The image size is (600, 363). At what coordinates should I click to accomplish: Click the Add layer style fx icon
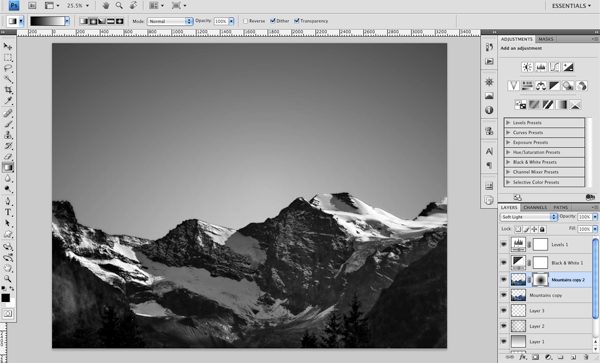tap(523, 357)
